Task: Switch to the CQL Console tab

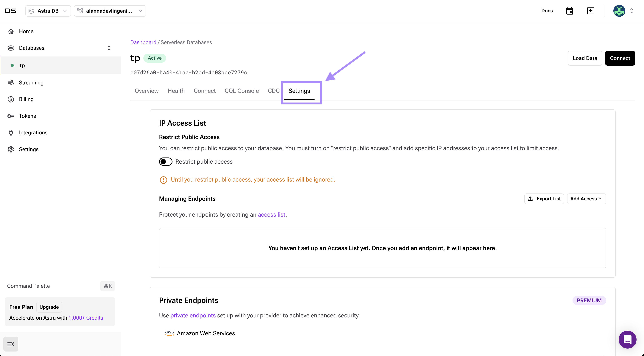Action: pos(242,91)
